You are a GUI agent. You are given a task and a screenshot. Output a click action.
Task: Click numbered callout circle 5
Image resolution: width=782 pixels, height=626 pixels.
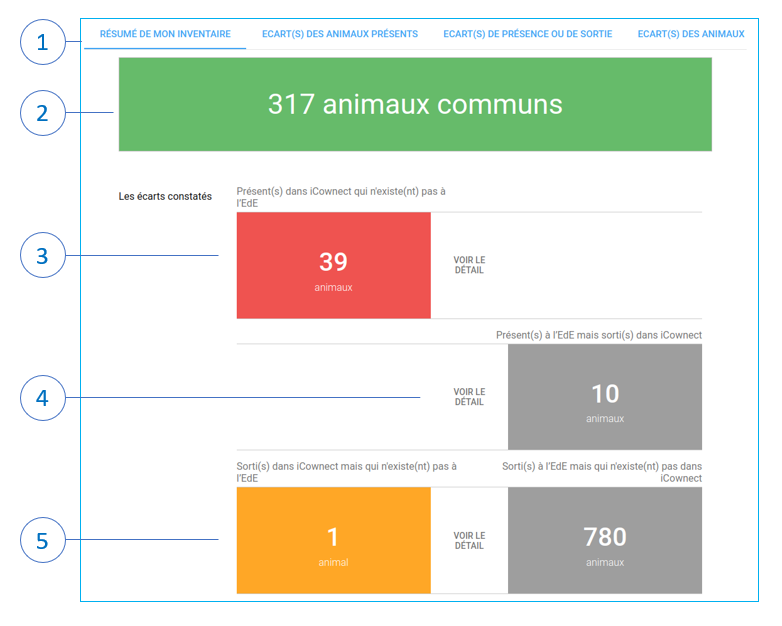click(43, 540)
